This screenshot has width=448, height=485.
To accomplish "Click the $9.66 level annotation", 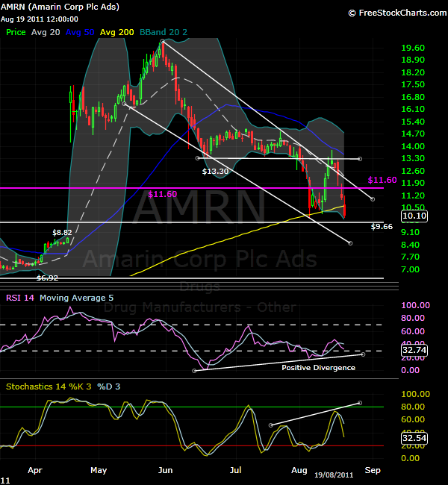I will click(382, 227).
